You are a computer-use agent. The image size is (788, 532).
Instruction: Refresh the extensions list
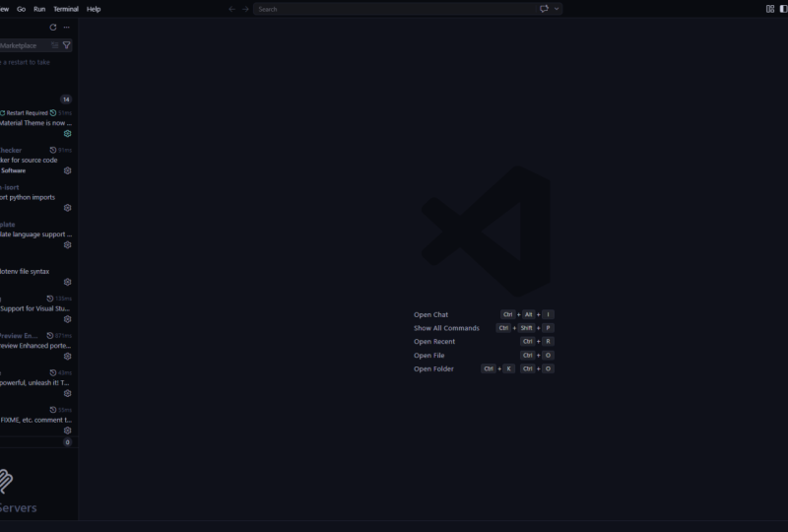click(53, 28)
